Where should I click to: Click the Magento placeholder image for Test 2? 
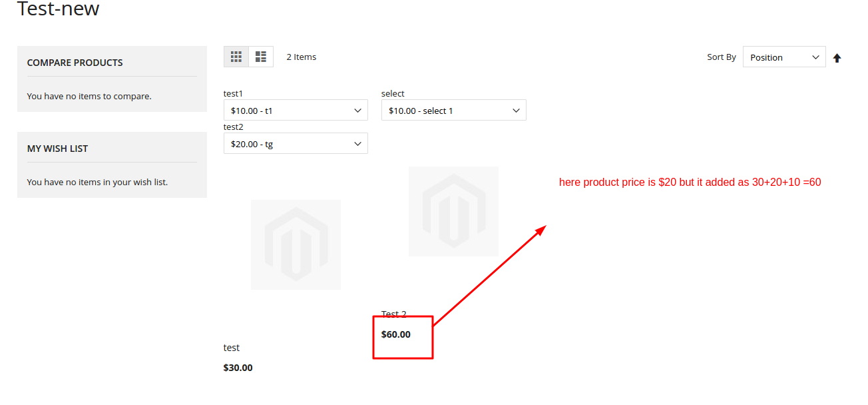(453, 211)
